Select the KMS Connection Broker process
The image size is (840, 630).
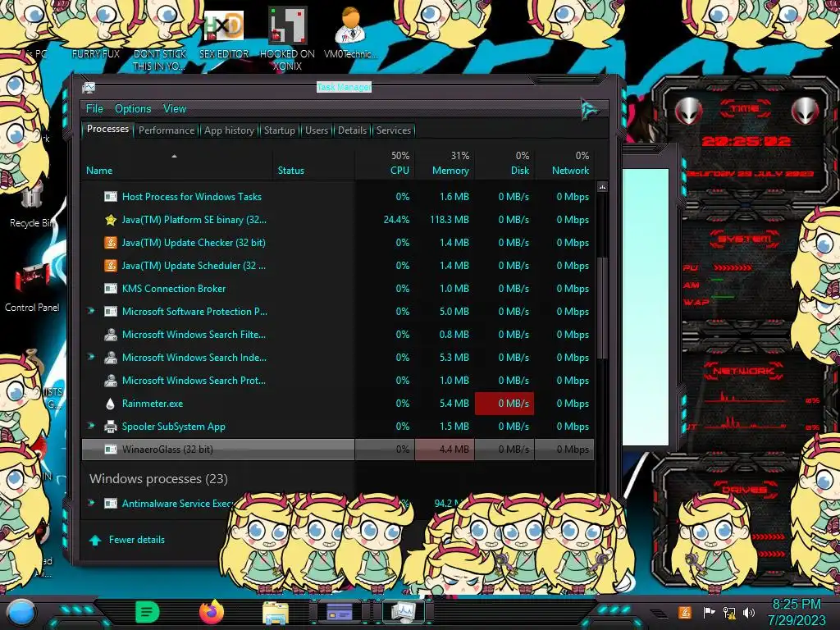174,288
